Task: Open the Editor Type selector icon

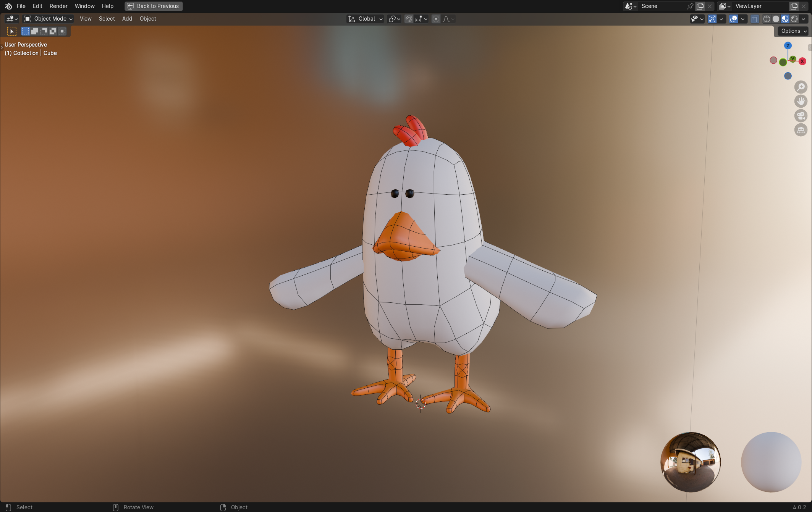Action: 11,19
